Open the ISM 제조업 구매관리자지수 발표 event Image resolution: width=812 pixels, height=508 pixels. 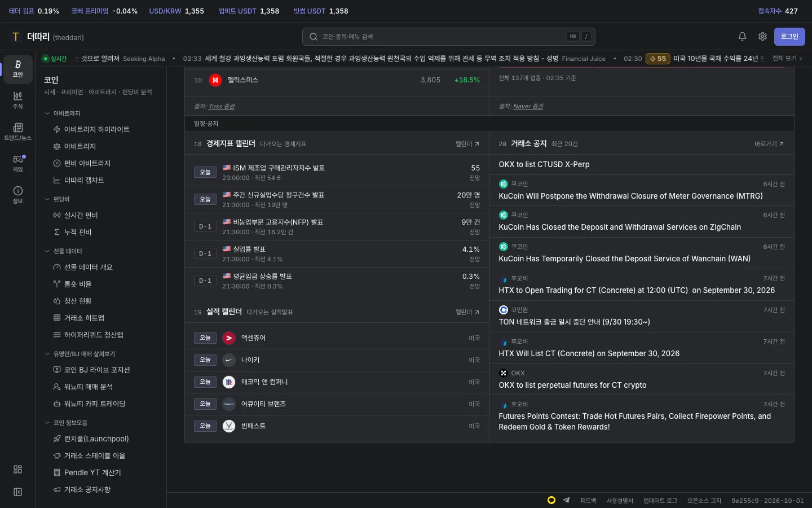point(337,172)
